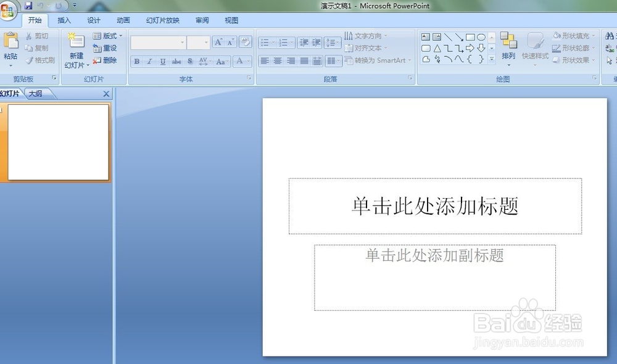This screenshot has width=617, height=364.
Task: Open the font size dropdown
Action: (206, 42)
